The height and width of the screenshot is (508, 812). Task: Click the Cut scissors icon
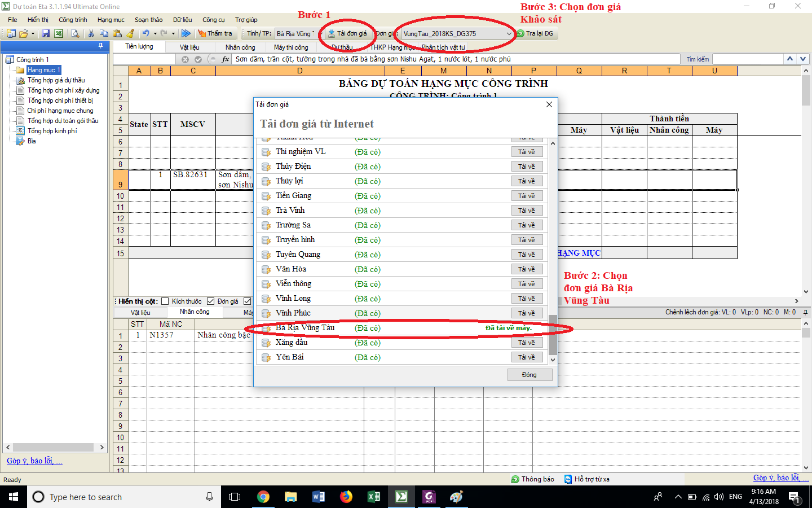tap(91, 34)
